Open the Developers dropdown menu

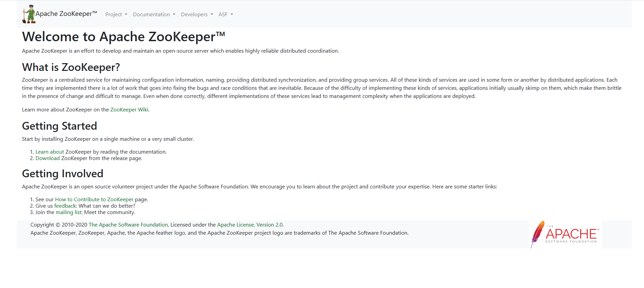pos(197,14)
